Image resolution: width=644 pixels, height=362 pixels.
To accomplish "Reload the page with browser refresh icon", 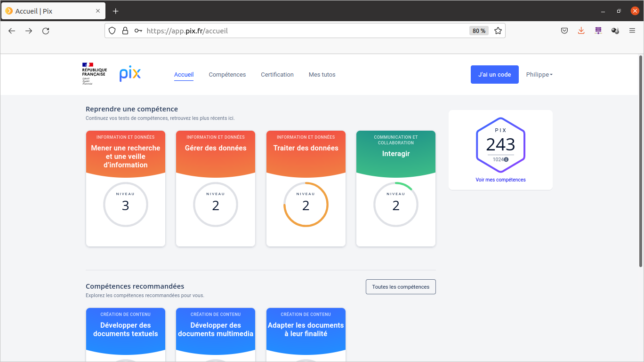I will tap(46, 31).
